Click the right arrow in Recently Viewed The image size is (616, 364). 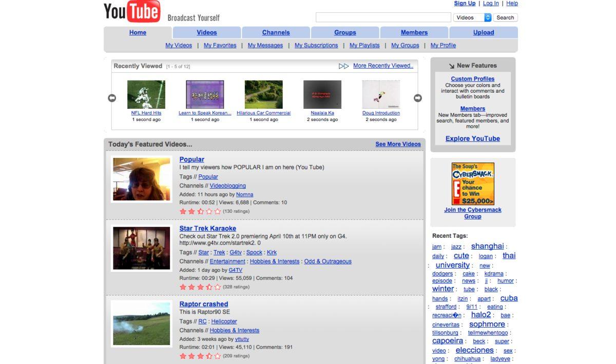[x=418, y=98]
